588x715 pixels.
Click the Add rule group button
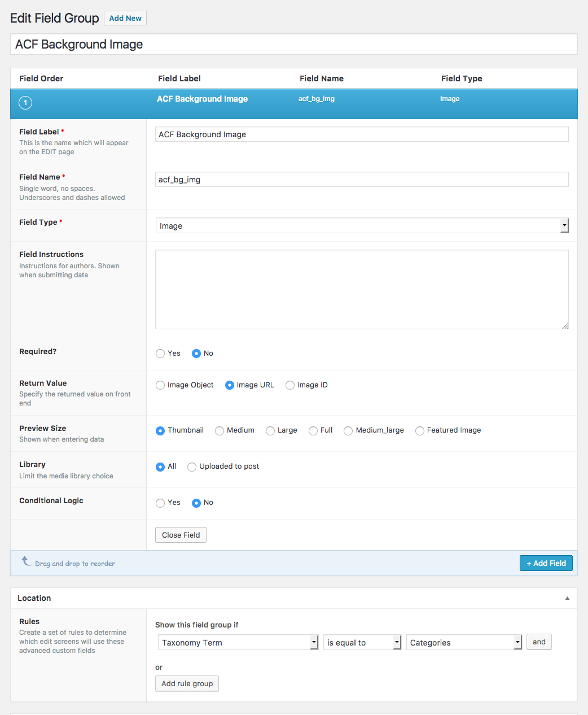tap(187, 683)
